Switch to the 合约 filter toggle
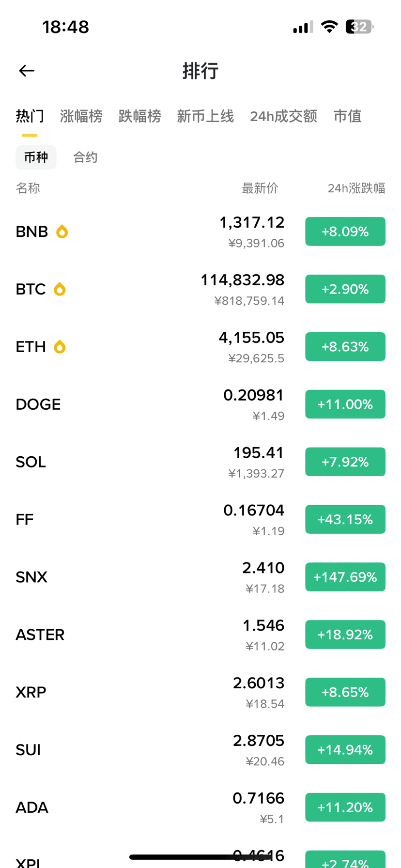The width and height of the screenshot is (401, 868). coord(85,157)
